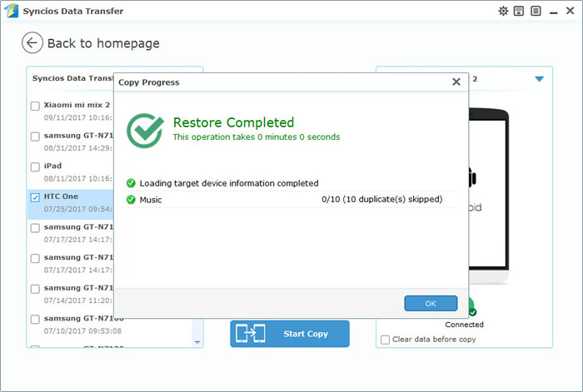
Task: Click the Loading target device status icon
Action: pyautogui.click(x=131, y=183)
